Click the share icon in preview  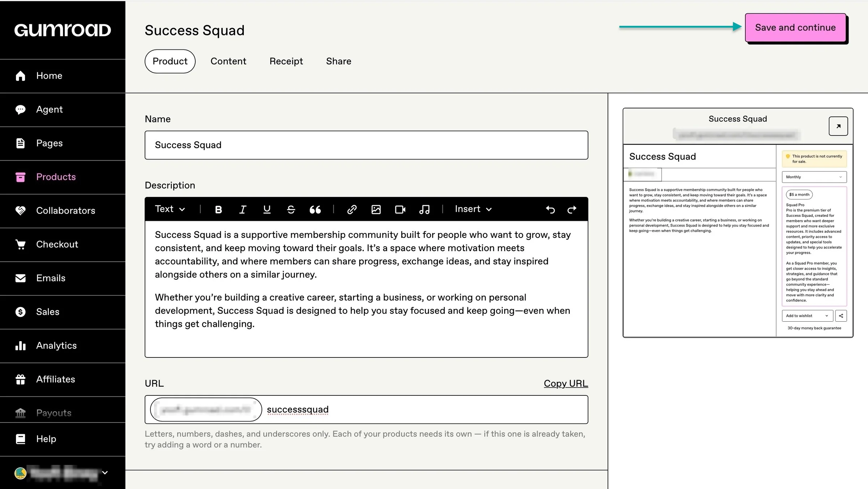pos(841,316)
